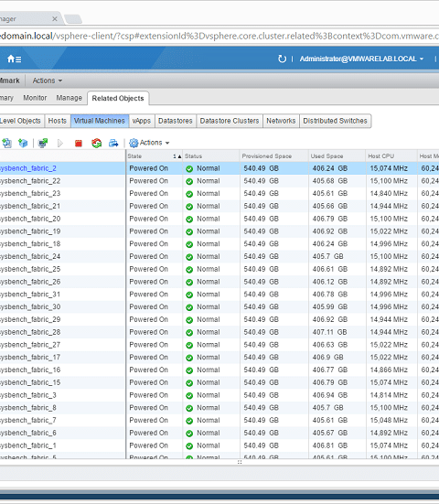
Task: Click the Deploy OVF Template cube icon
Action: click(23, 143)
